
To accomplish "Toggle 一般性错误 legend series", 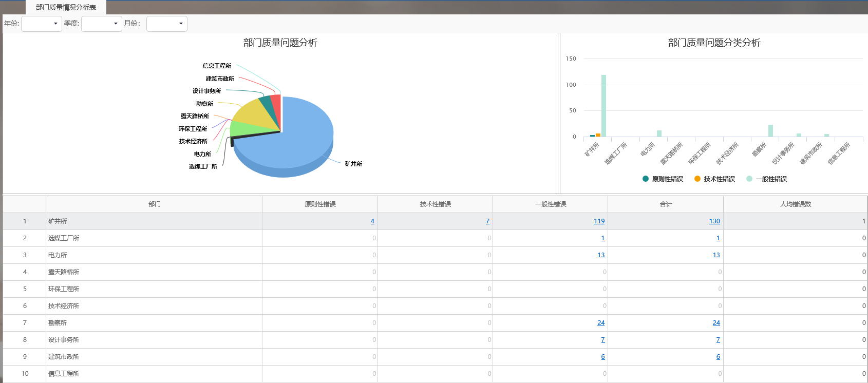I will 766,179.
